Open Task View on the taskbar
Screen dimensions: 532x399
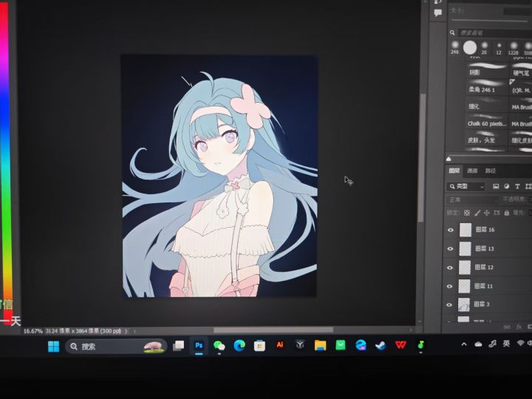click(179, 346)
